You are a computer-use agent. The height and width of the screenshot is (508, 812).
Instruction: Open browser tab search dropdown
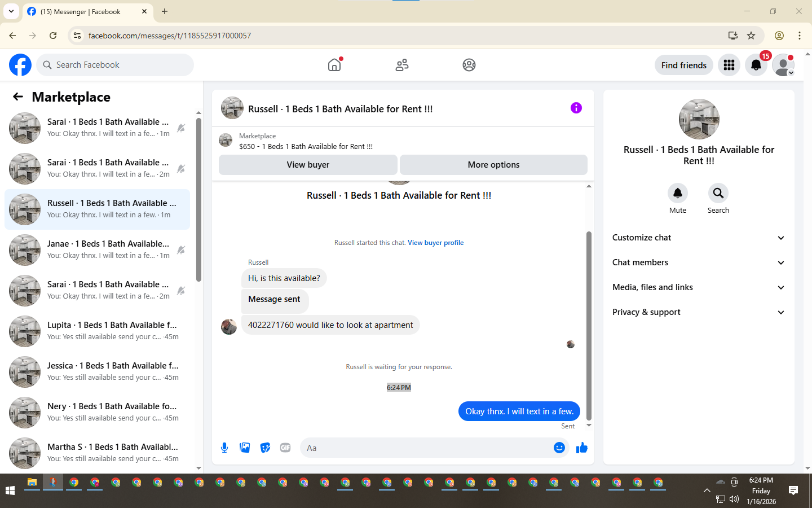coord(11,11)
